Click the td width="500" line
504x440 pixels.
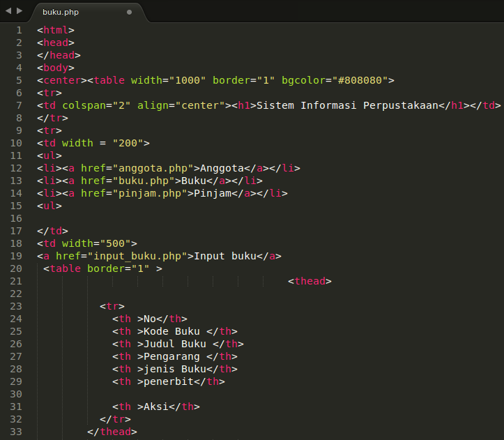pyautogui.click(x=87, y=243)
